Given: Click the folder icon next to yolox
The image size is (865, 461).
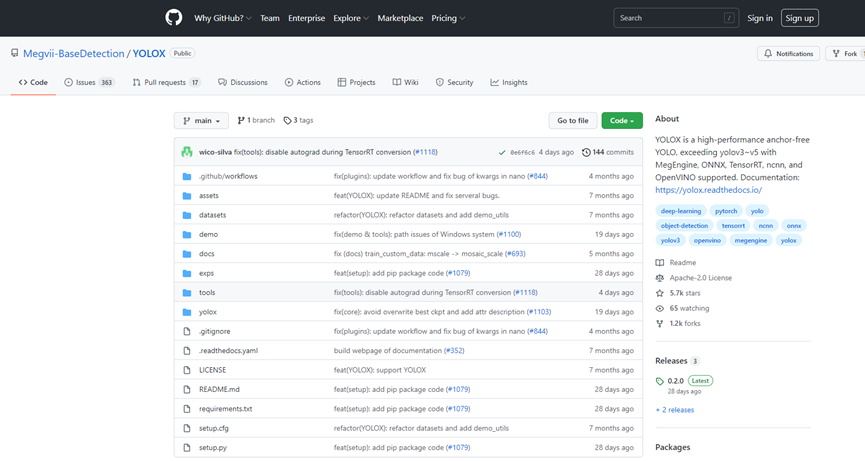Looking at the screenshot, I should 187,312.
